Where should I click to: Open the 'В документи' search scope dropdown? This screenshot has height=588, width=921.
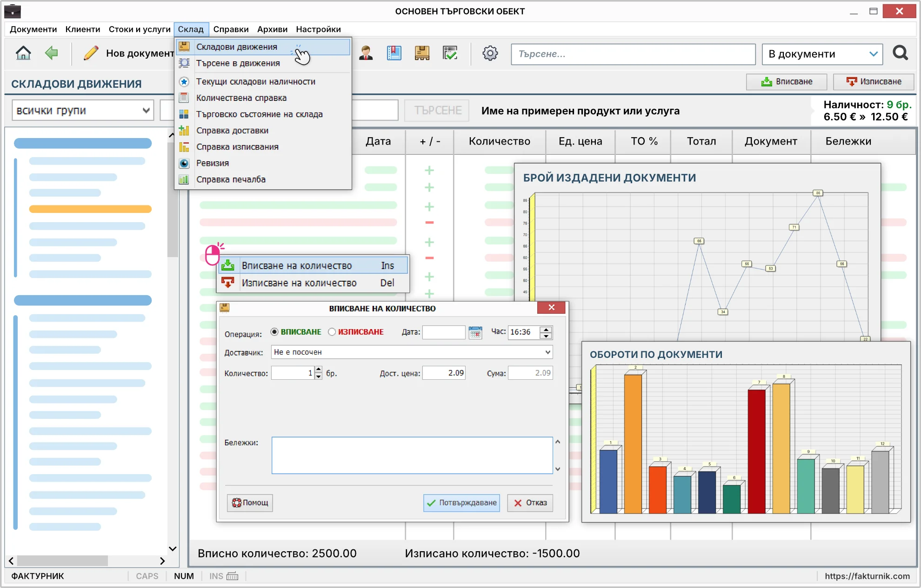(x=822, y=54)
